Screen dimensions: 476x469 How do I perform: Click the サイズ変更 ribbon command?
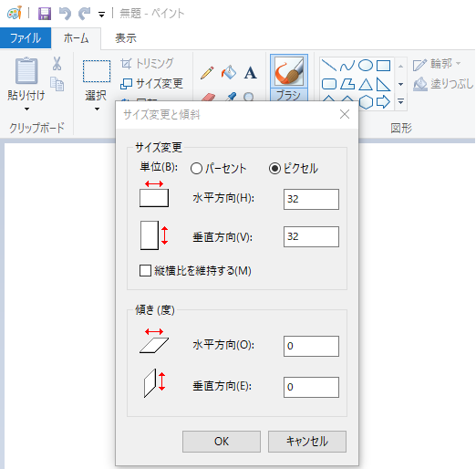tap(151, 83)
